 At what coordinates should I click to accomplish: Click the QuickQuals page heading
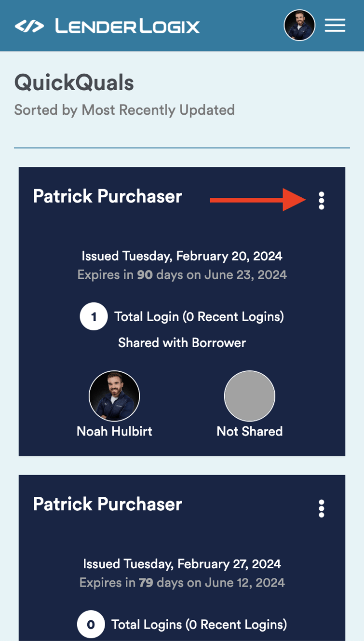74,82
